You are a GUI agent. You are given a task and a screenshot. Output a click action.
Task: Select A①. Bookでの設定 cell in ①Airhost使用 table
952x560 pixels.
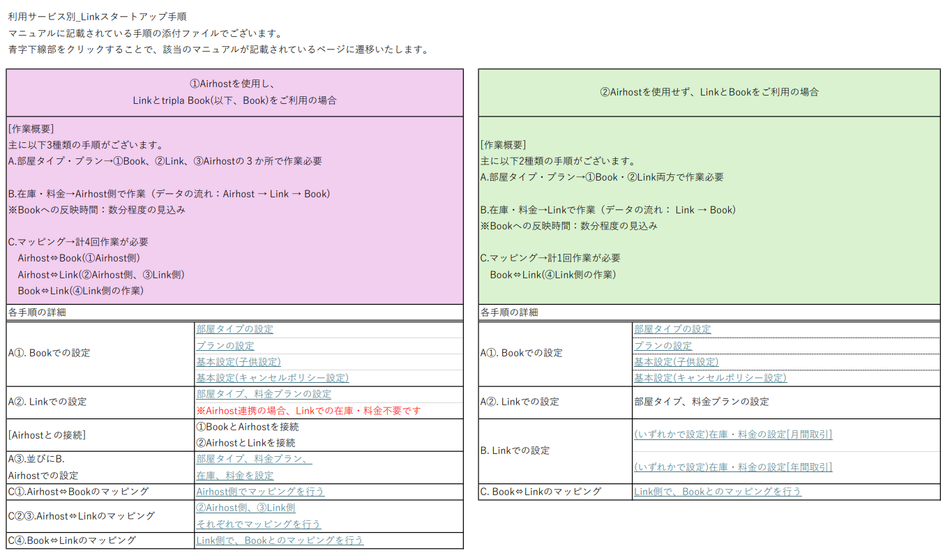(100, 354)
